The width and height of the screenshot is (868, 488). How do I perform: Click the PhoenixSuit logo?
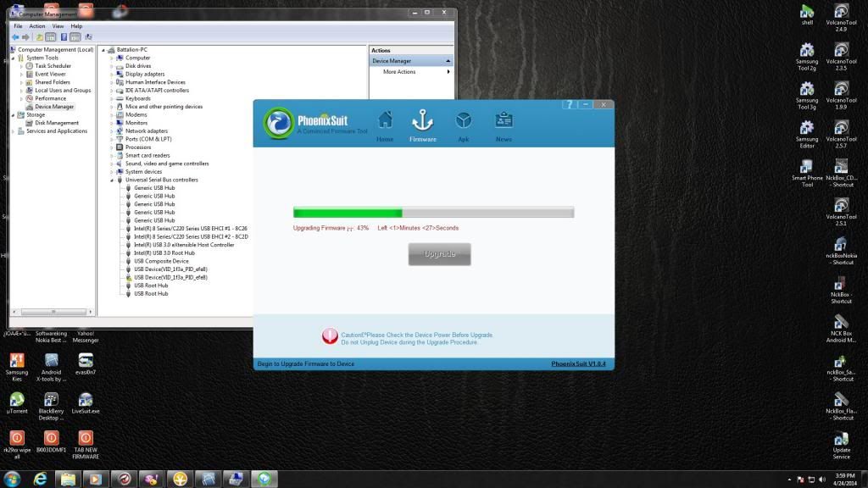tap(278, 123)
